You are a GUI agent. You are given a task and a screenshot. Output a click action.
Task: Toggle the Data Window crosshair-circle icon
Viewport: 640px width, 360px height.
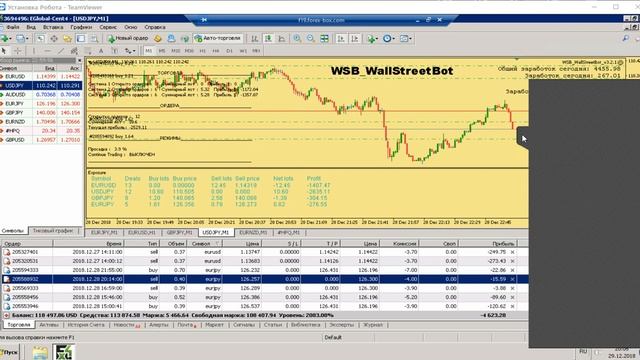[54, 38]
